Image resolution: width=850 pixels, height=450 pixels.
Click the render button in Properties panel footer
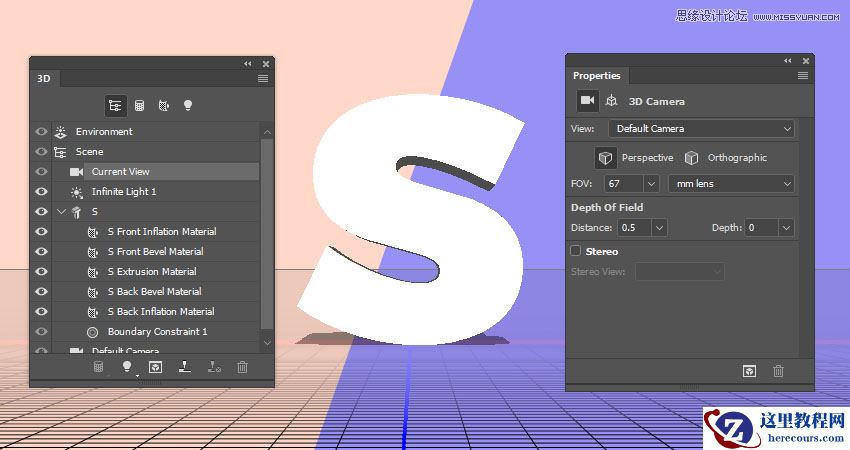pyautogui.click(x=749, y=371)
